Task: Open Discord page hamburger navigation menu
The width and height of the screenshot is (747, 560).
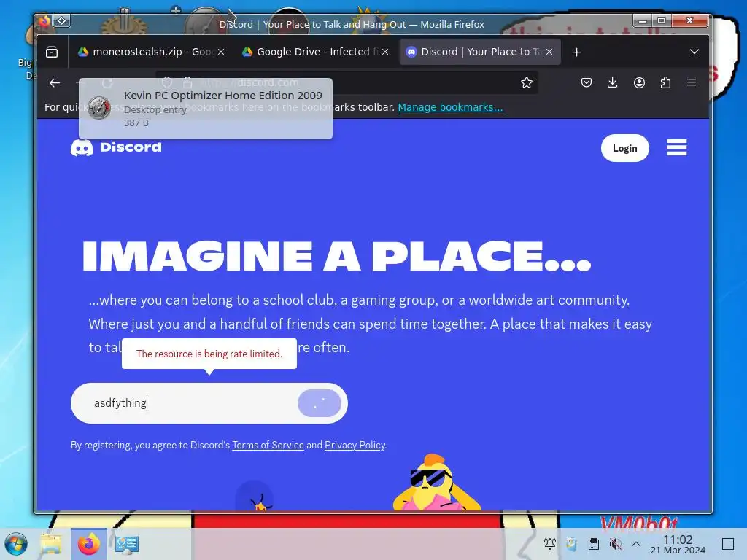Action: [x=676, y=147]
